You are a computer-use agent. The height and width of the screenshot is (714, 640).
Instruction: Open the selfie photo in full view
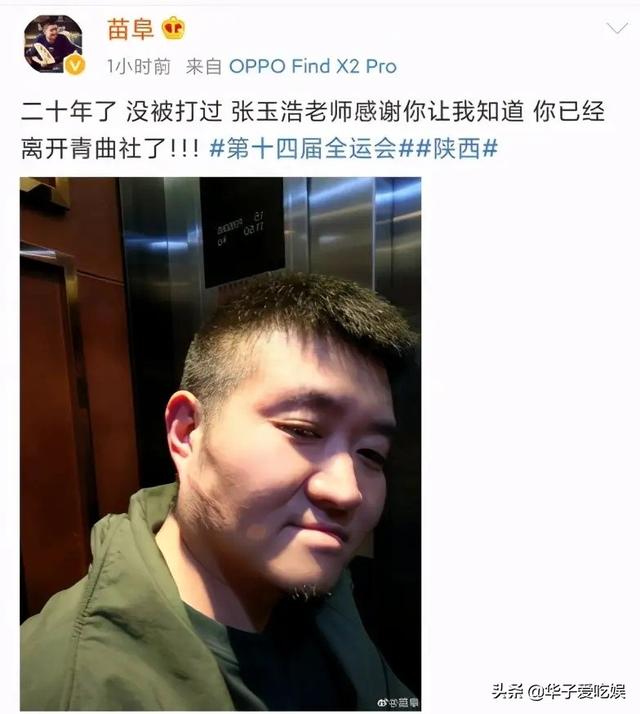pyautogui.click(x=220, y=444)
